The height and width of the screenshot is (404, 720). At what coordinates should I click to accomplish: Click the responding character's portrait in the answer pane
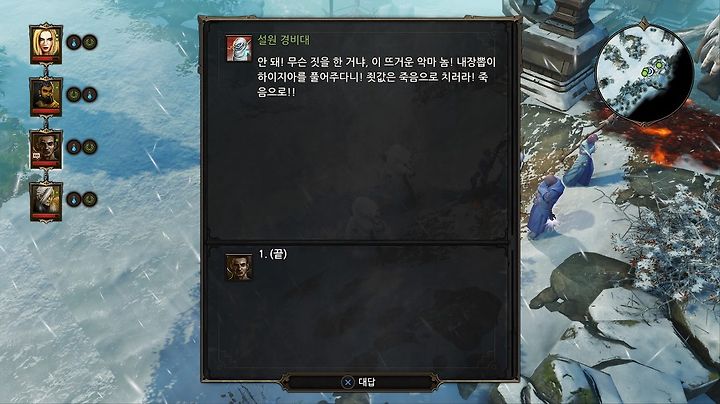tap(239, 267)
